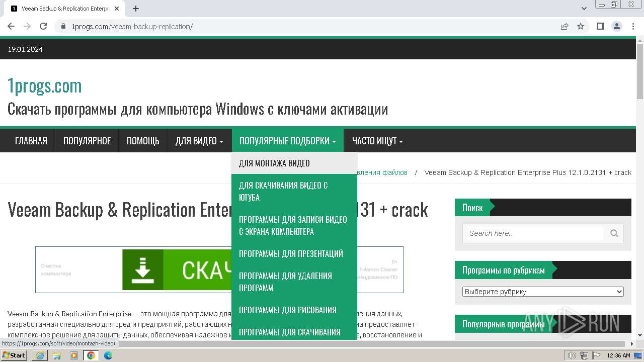Click the green download arrow banner icon

[143, 270]
